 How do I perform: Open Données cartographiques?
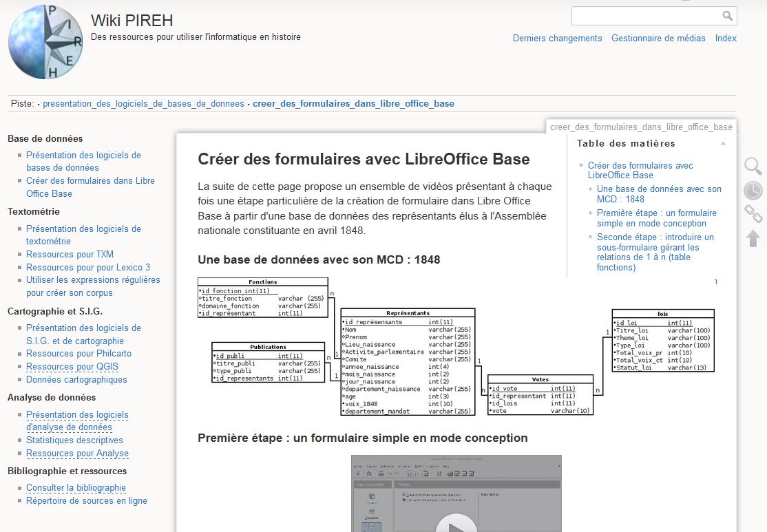point(77,380)
